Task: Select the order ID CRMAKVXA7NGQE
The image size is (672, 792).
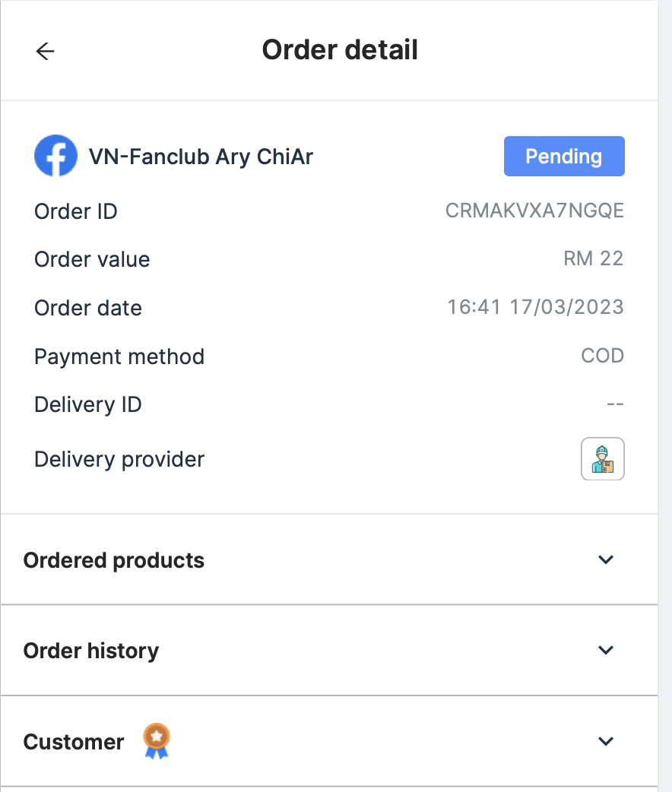Action: 534,211
